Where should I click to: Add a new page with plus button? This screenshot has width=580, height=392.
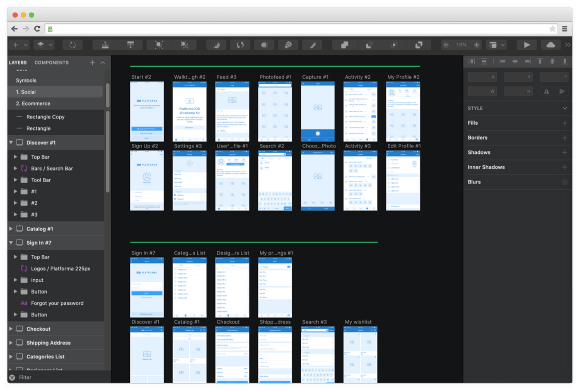[x=92, y=63]
